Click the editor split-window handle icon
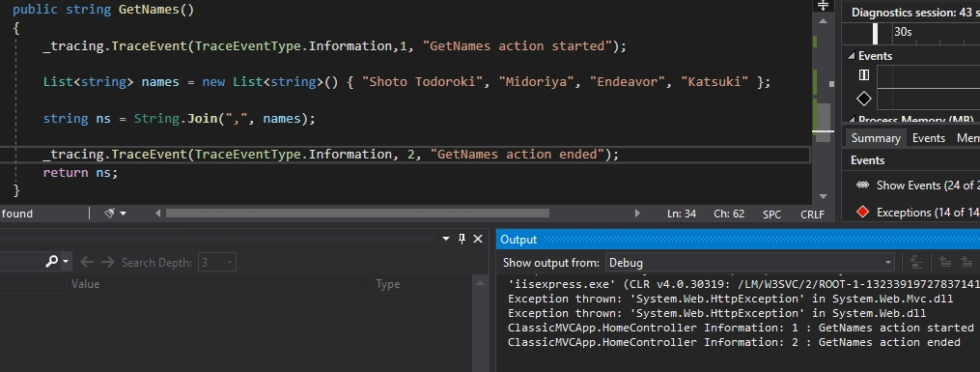Screen dimensions: 980x372 pyautogui.click(x=823, y=6)
